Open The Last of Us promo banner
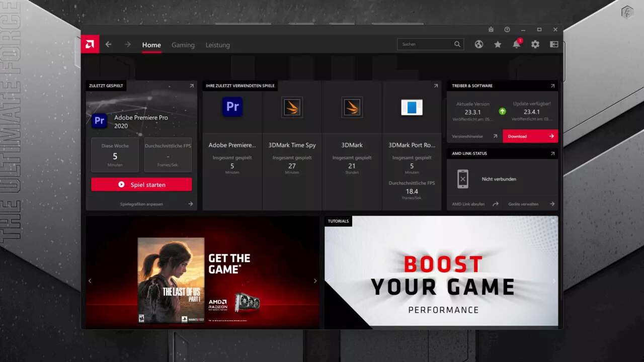644x362 pixels. 203,273
